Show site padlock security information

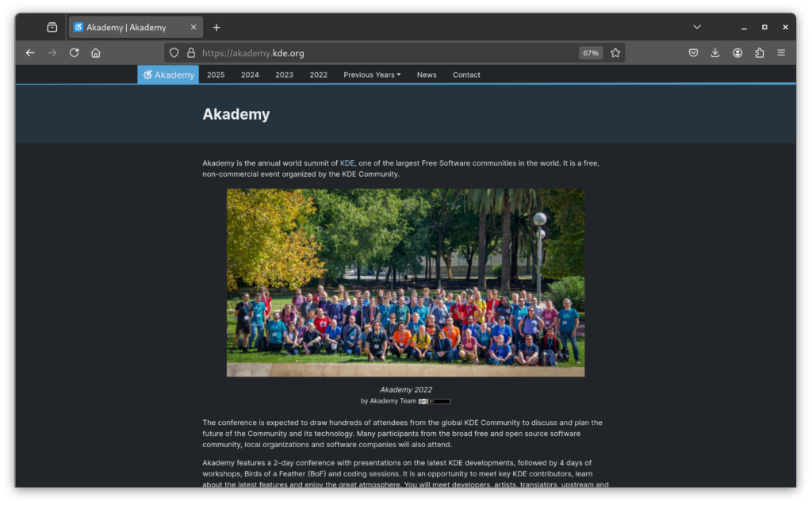[190, 53]
